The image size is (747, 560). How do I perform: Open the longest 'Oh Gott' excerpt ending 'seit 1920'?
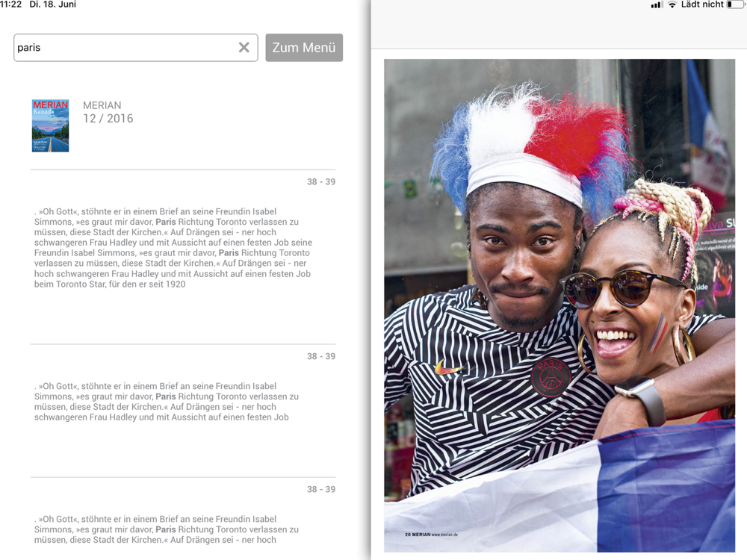pyautogui.click(x=173, y=248)
